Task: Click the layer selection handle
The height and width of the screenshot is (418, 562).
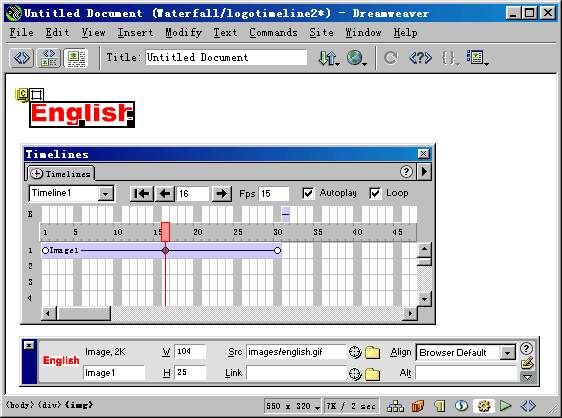Action: coord(37,95)
